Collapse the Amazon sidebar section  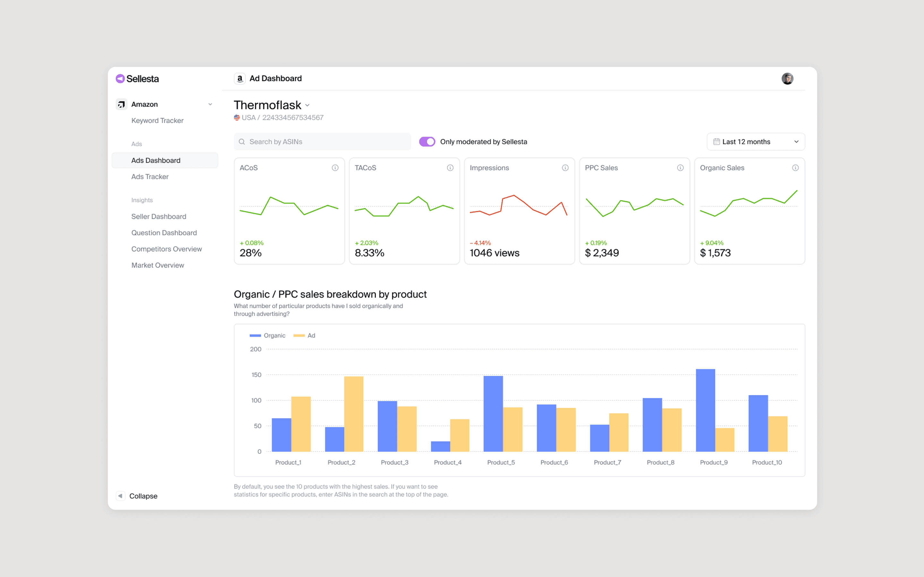point(210,104)
